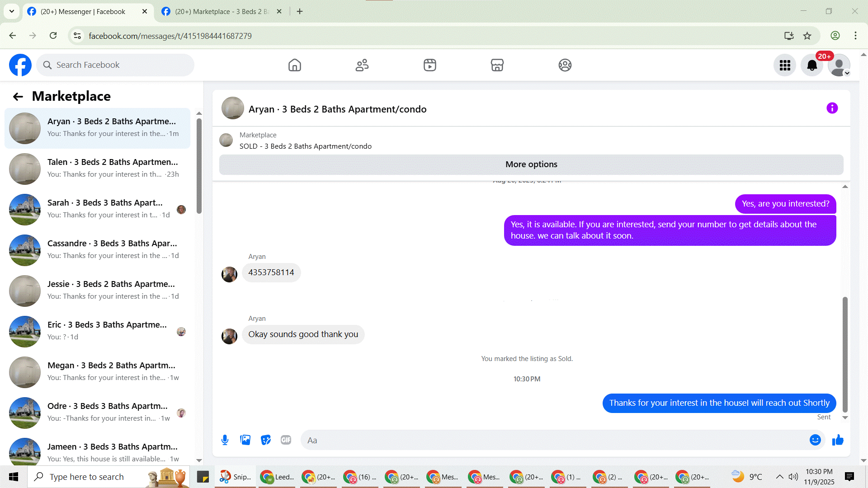This screenshot has height=488, width=868.
Task: Attach a photo using the image icon
Action: 245,440
